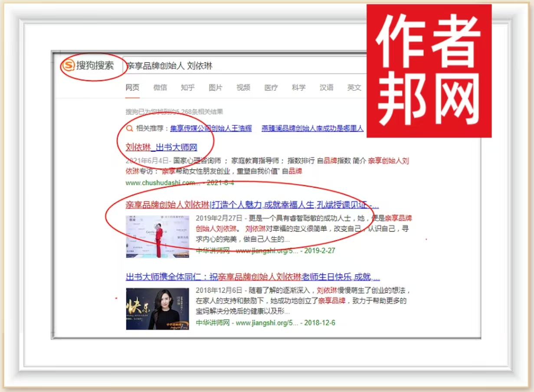
Task: Switch to the 英文 tab
Action: pyautogui.click(x=354, y=88)
